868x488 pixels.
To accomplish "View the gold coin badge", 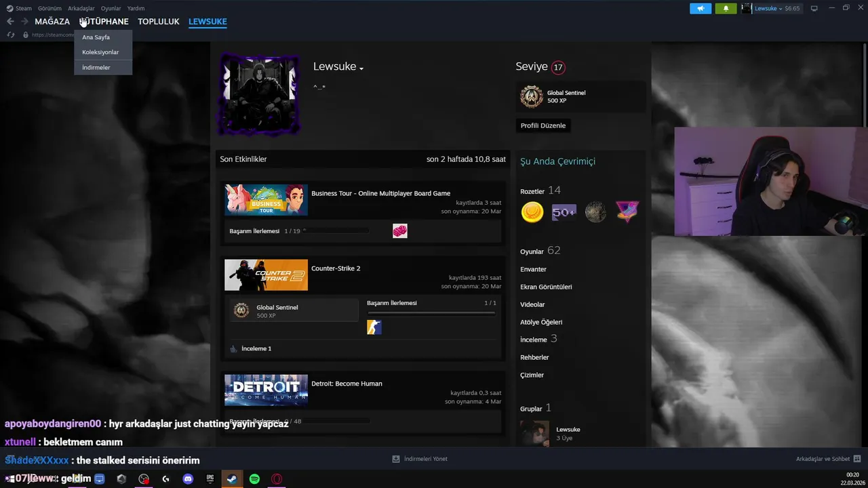I will coord(532,212).
